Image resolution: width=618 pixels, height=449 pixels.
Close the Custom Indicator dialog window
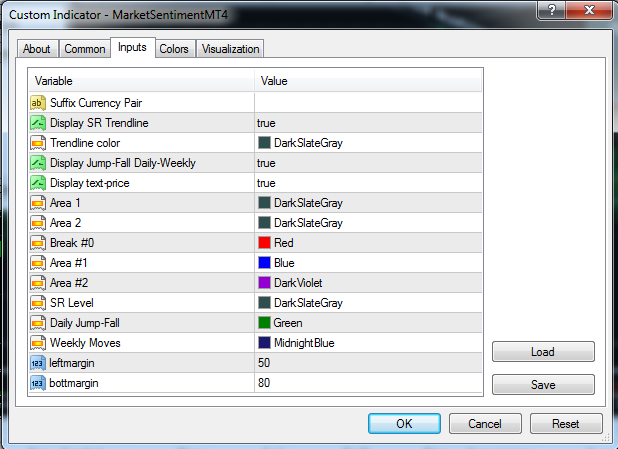pyautogui.click(x=589, y=10)
